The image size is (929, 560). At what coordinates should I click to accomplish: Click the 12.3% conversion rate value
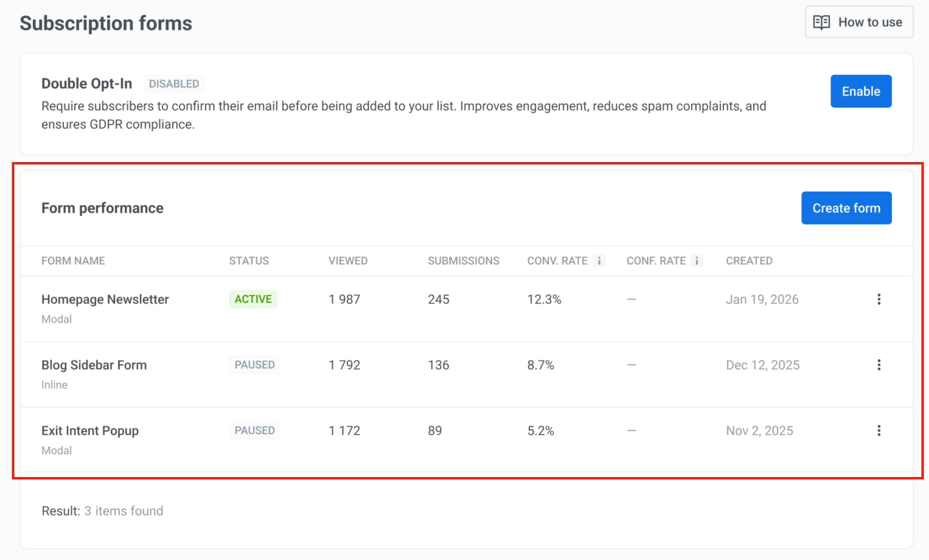point(544,299)
